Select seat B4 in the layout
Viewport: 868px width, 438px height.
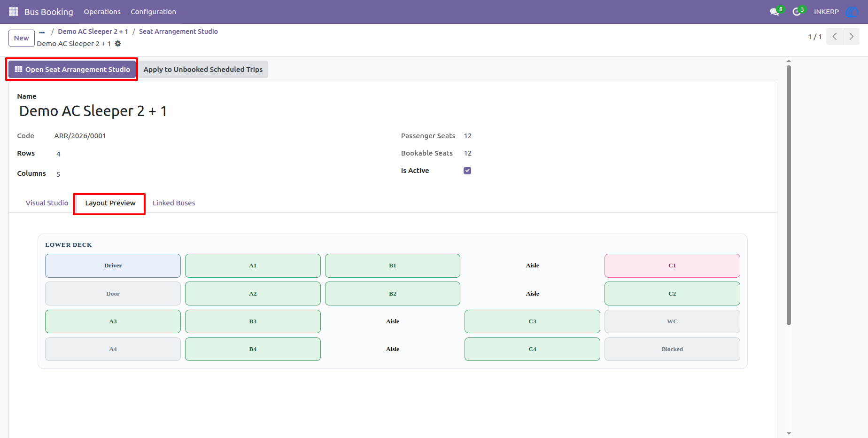click(x=253, y=349)
